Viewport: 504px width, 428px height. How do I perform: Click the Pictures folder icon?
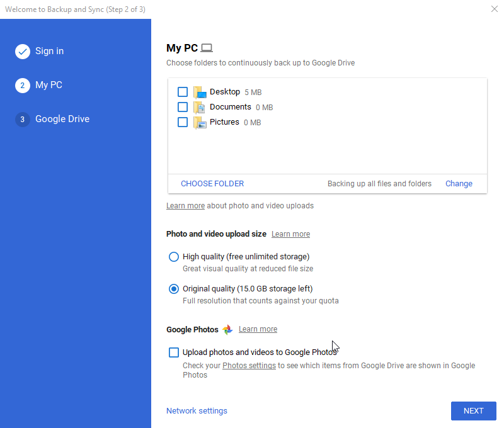click(200, 122)
